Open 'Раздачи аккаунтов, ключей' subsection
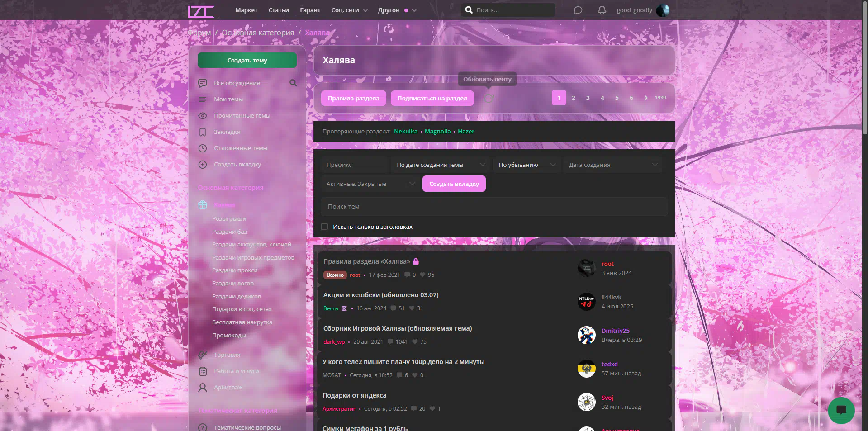Viewport: 868px width, 431px height. (251, 244)
